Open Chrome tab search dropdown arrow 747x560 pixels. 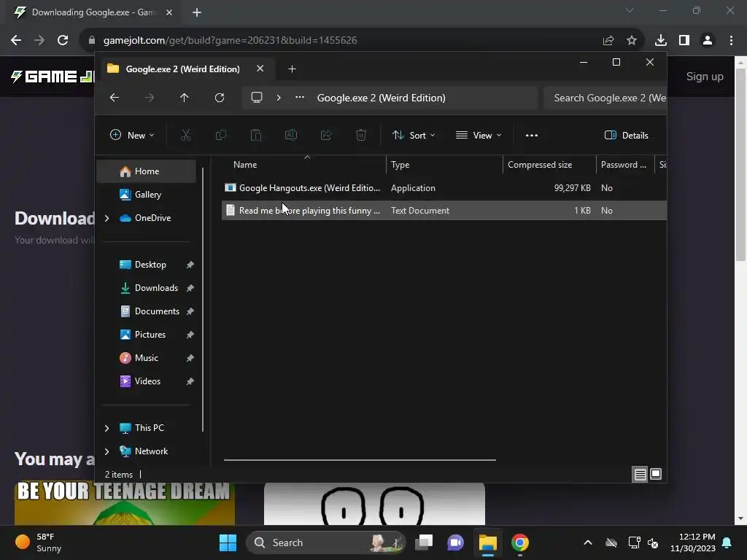(630, 10)
